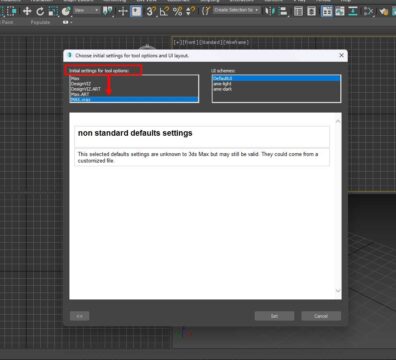Click the description pane scrollbar down arrow
This screenshot has width=396, height=360.
[338, 291]
